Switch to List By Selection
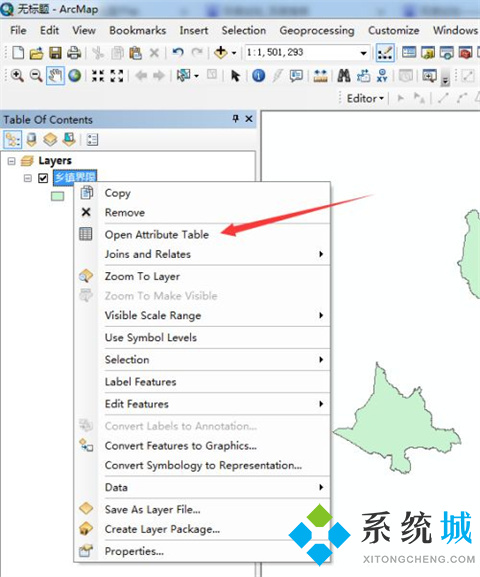480x577 pixels. click(69, 139)
